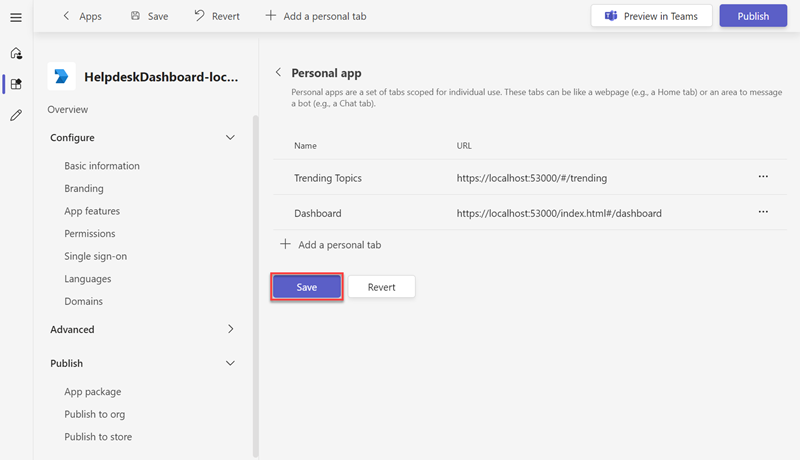The width and height of the screenshot is (800, 460).
Task: Select the Dashboard row name
Action: click(x=317, y=213)
